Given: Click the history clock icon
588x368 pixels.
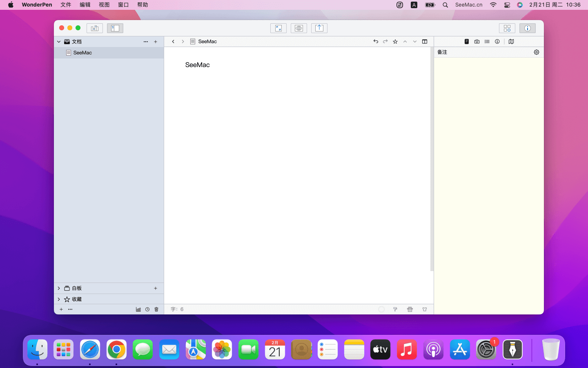Looking at the screenshot, I should 147,310.
